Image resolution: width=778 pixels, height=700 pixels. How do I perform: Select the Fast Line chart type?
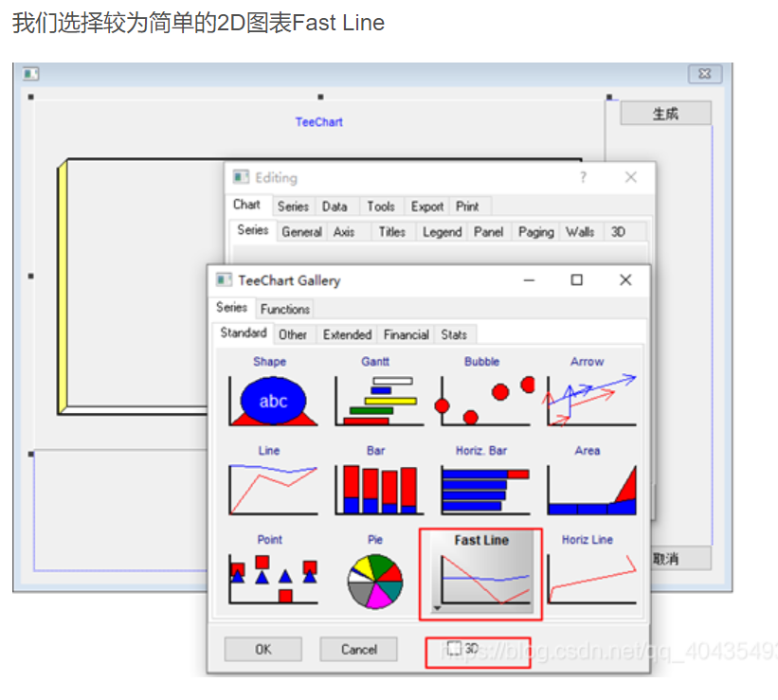click(481, 572)
